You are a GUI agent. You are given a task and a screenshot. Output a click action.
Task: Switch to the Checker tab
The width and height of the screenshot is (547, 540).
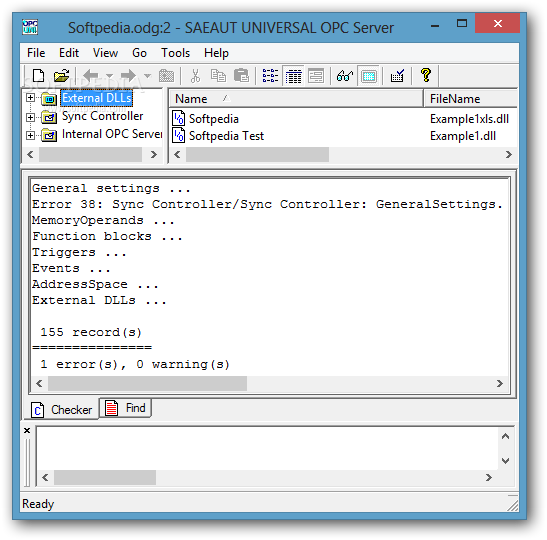pos(62,410)
